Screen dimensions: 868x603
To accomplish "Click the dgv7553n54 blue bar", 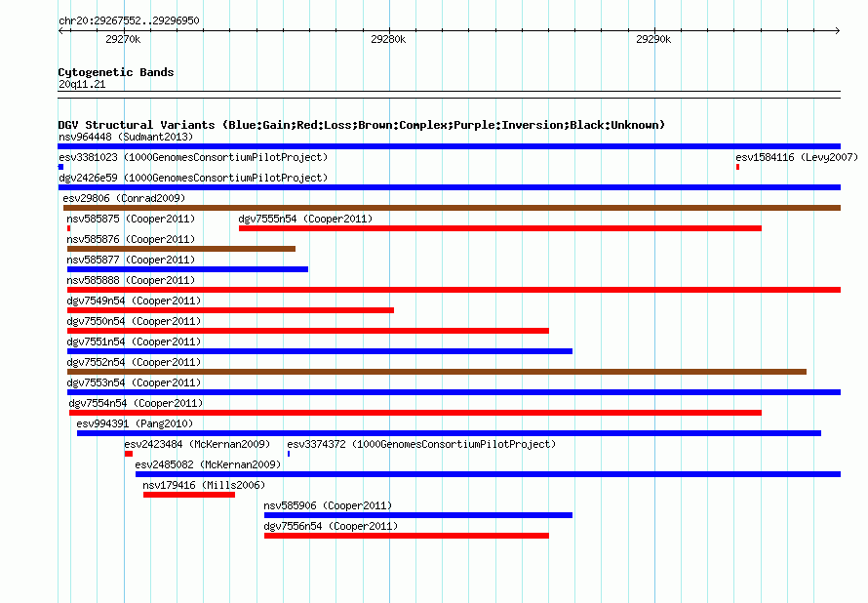I will pos(454,392).
